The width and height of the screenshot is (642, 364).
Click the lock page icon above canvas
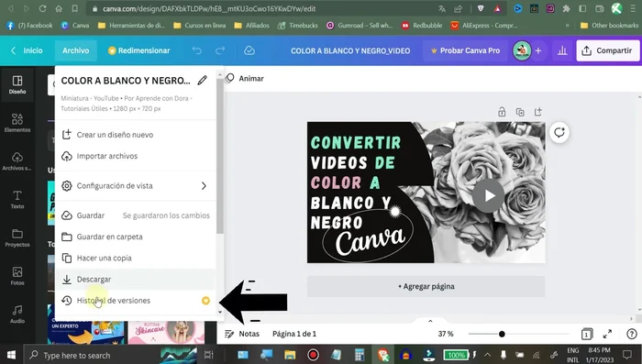coord(502,112)
